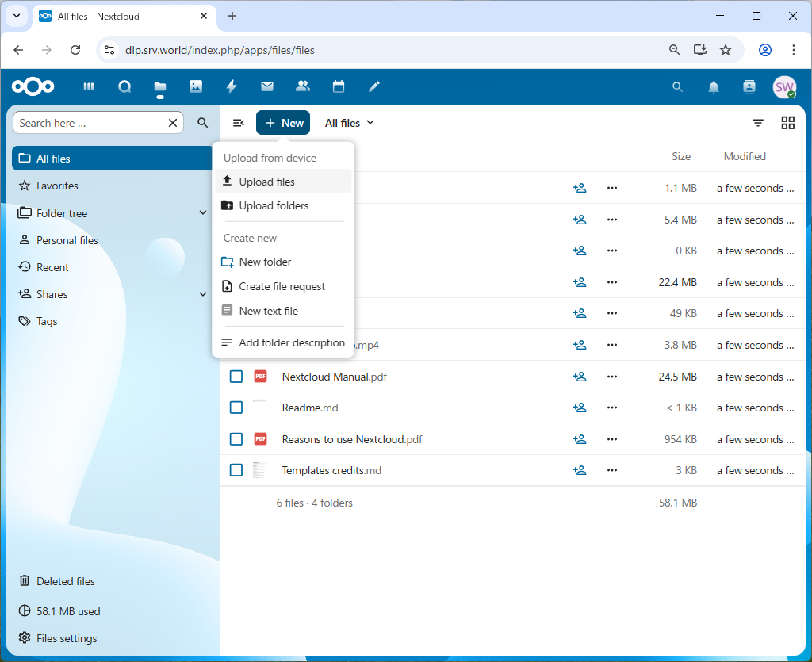Open the Activity lightning icon
The image size is (812, 662).
(232, 86)
